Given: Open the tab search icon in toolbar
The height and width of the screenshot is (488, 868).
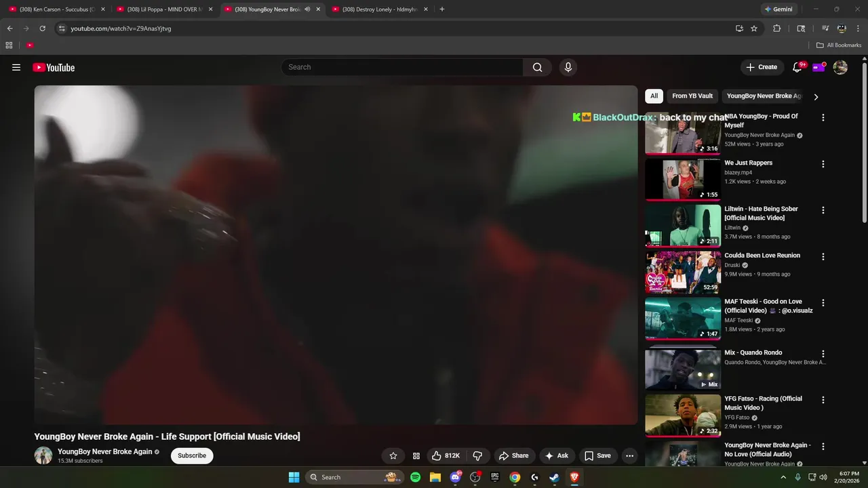Looking at the screenshot, I should pos(801,28).
